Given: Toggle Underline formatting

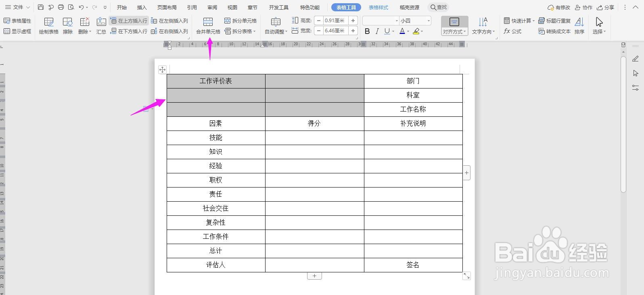Looking at the screenshot, I should point(387,31).
